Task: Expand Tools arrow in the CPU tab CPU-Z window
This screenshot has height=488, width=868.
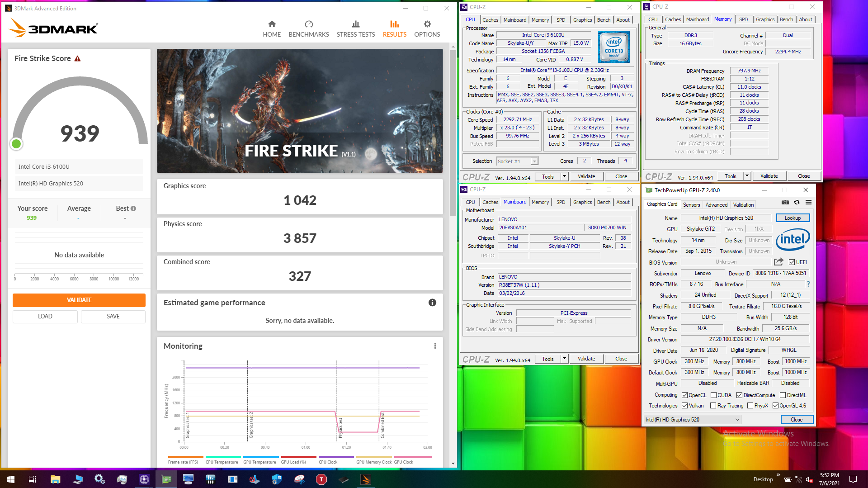Action: coord(564,176)
